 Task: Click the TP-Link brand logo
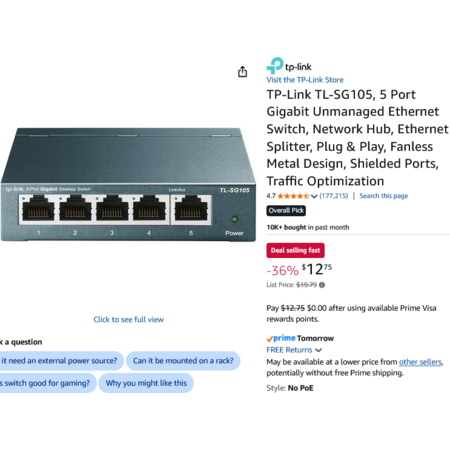pyautogui.click(x=289, y=66)
